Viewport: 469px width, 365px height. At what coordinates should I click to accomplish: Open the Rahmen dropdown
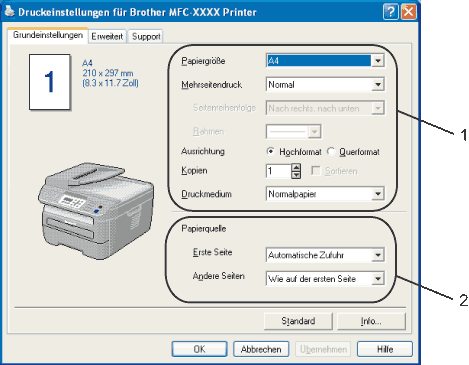click(x=314, y=132)
